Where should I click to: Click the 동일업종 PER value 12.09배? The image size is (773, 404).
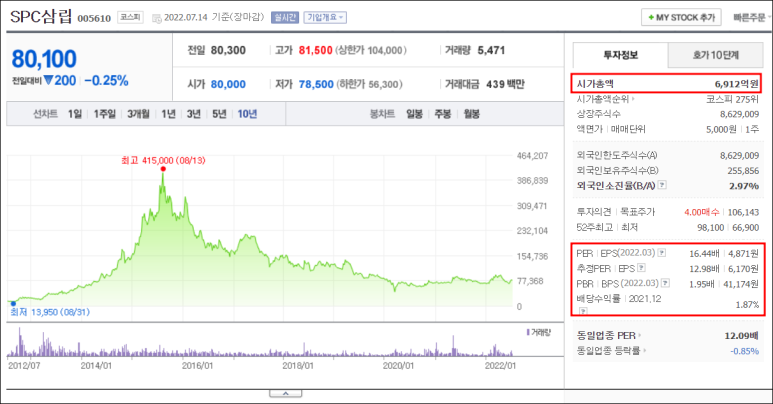click(x=741, y=336)
